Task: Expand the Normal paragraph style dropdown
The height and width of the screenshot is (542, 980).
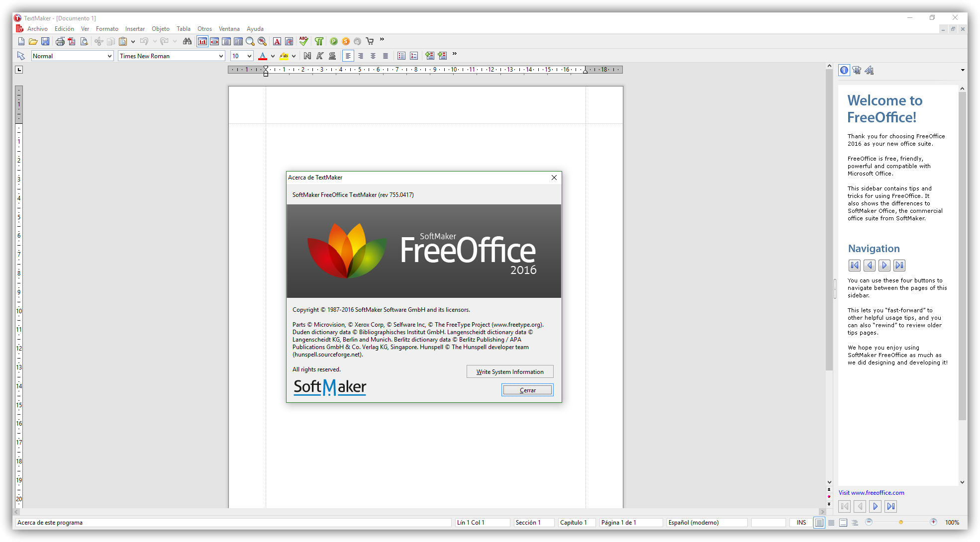Action: pos(109,56)
